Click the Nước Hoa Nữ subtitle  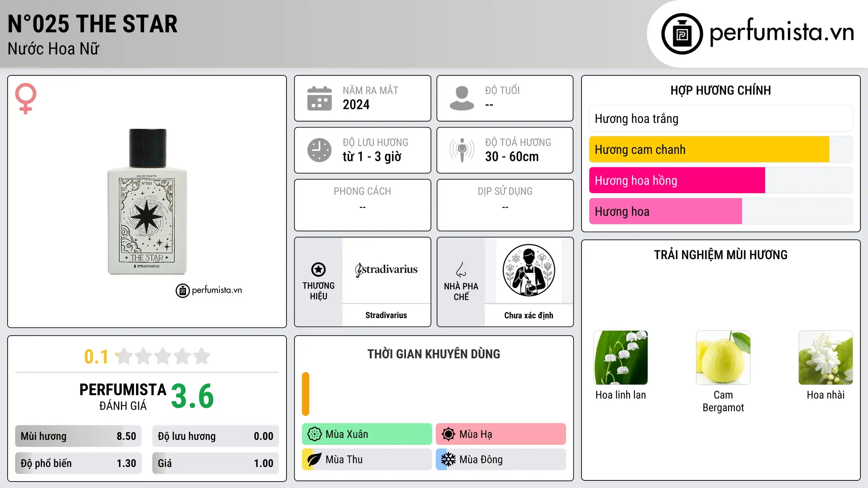click(x=53, y=49)
